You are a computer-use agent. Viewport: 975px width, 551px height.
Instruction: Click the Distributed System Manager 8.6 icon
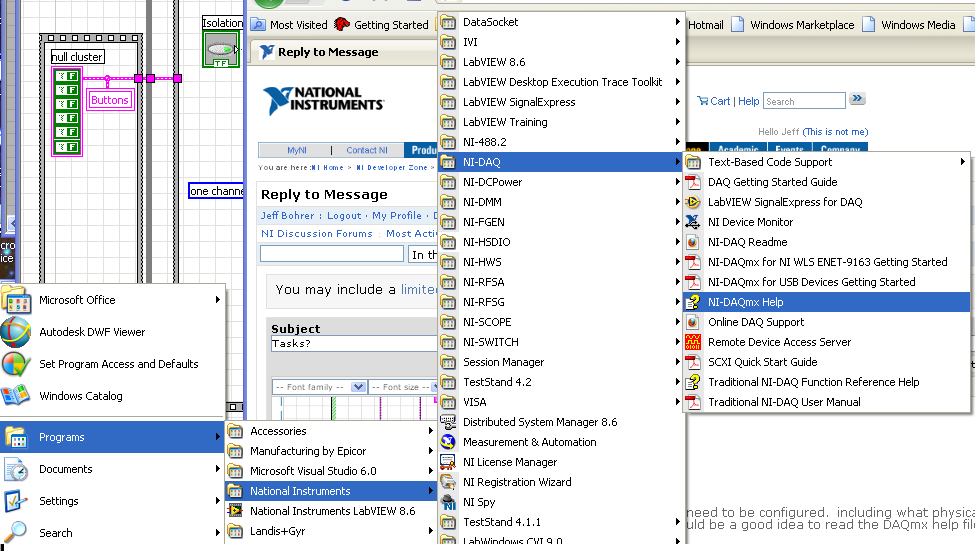coord(448,422)
